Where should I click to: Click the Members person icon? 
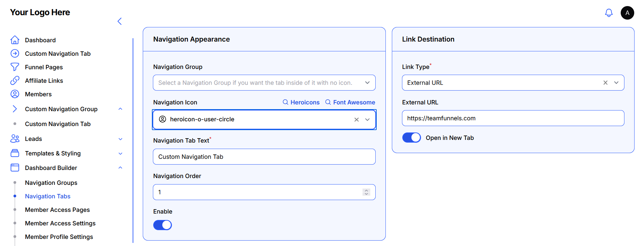click(15, 94)
